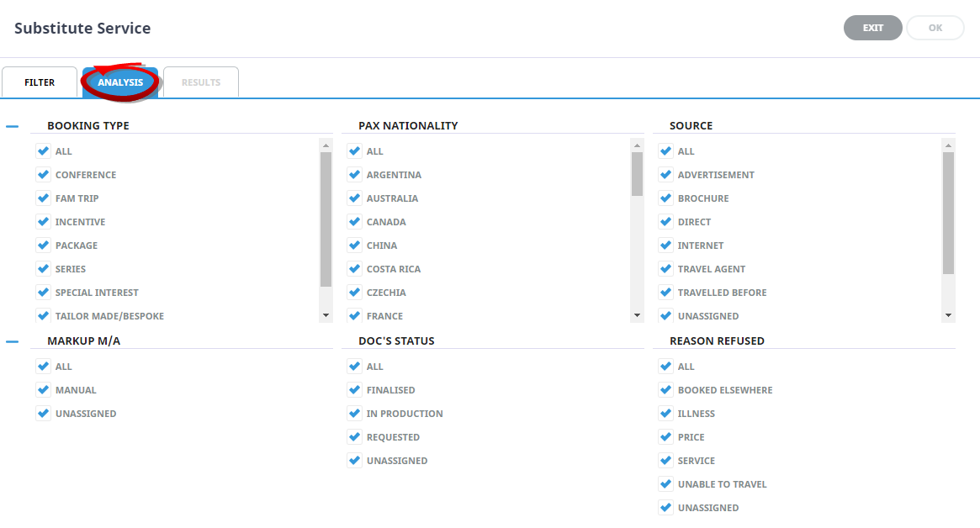The width and height of the screenshot is (980, 528).
Task: Uncheck the SERIES booking type
Action: [x=43, y=269]
